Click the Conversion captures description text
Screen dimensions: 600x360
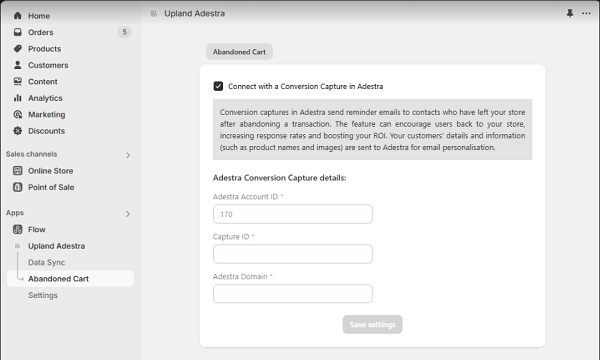coord(372,130)
